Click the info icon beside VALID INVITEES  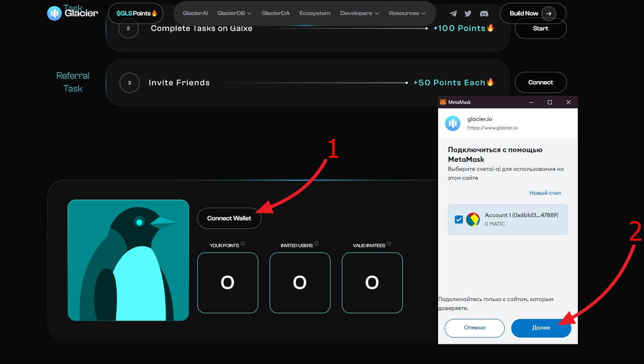[389, 244]
